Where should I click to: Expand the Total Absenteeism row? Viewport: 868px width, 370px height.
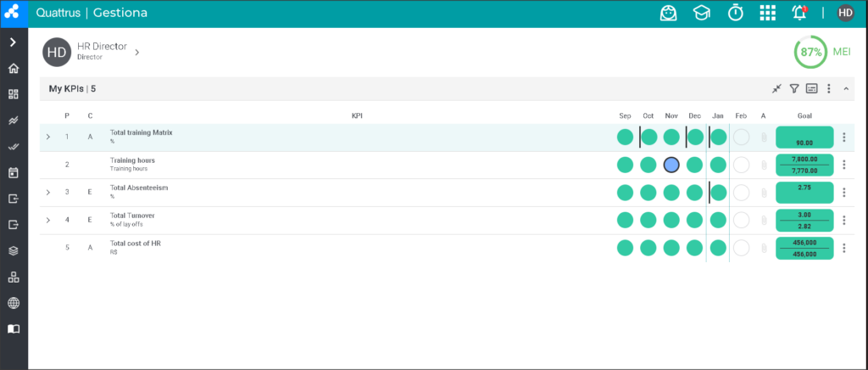48,192
